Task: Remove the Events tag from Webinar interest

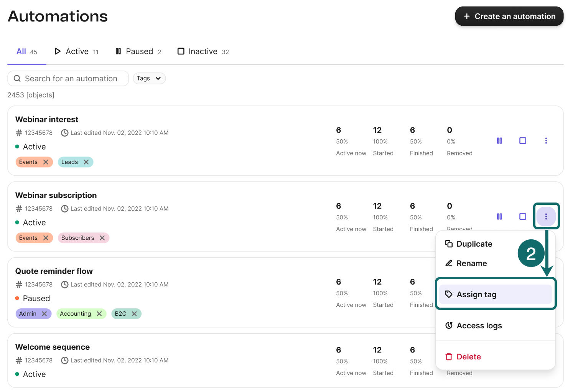Action: pyautogui.click(x=46, y=162)
